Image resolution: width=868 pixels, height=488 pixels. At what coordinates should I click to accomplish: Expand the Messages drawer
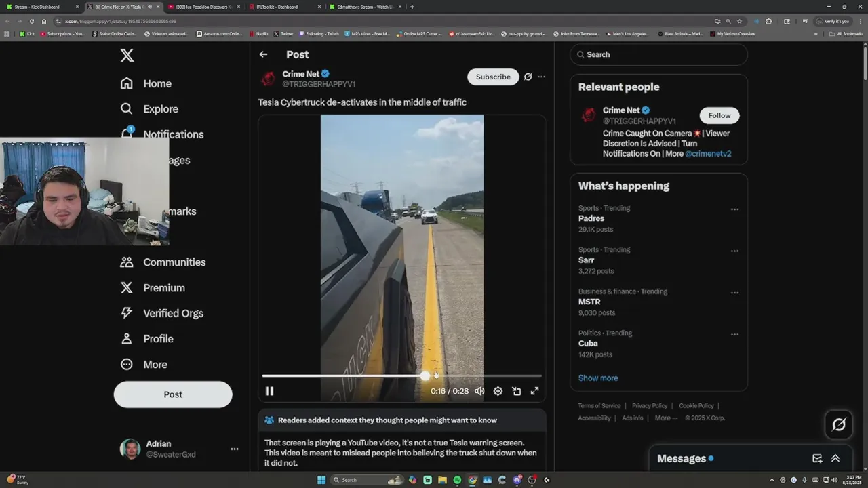(835, 459)
